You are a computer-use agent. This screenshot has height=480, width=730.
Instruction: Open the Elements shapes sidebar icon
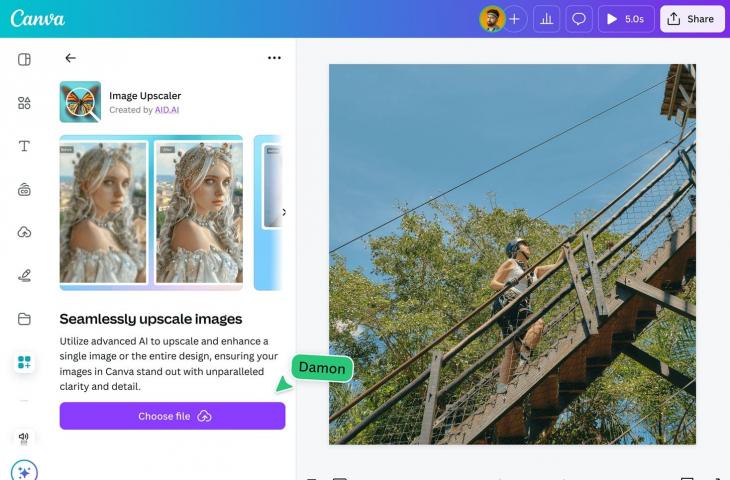[x=24, y=103]
